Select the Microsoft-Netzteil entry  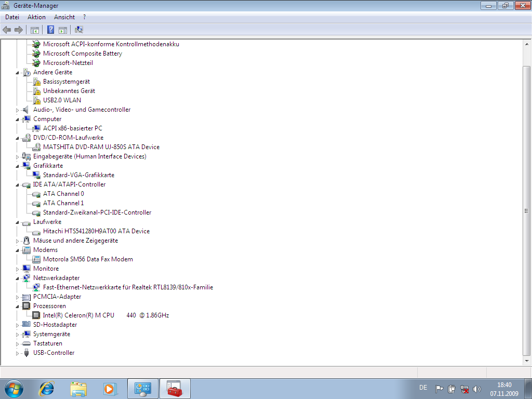[68, 63]
